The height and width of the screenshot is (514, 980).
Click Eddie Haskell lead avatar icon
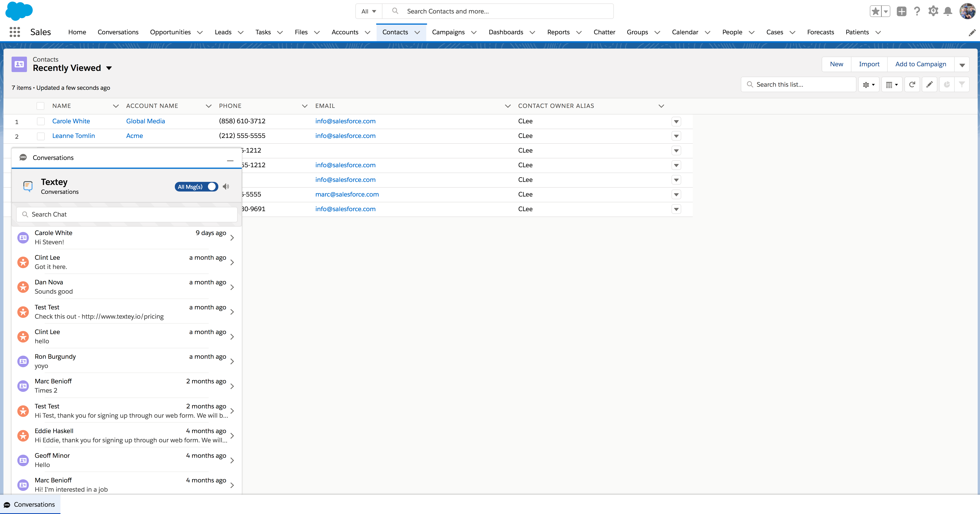tap(23, 436)
